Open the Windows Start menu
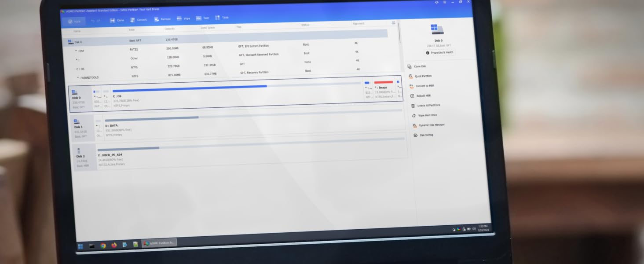The height and width of the screenshot is (264, 644). pyautogui.click(x=80, y=246)
